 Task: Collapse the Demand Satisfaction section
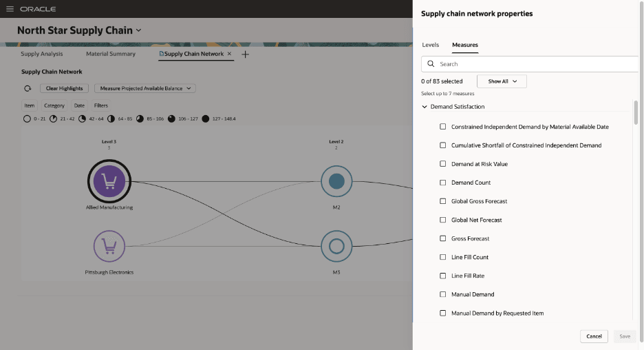click(425, 107)
